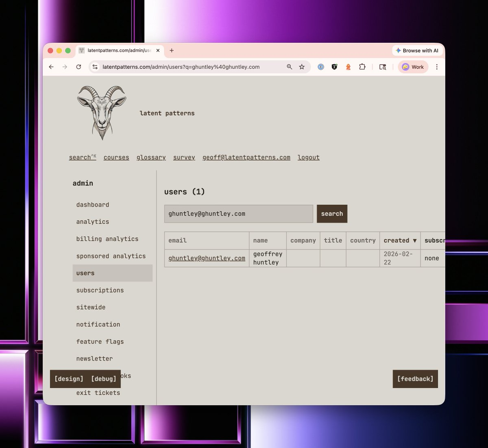Close the latentpatterns.com tab
Screen dimensions: 488x448
coord(158,50)
